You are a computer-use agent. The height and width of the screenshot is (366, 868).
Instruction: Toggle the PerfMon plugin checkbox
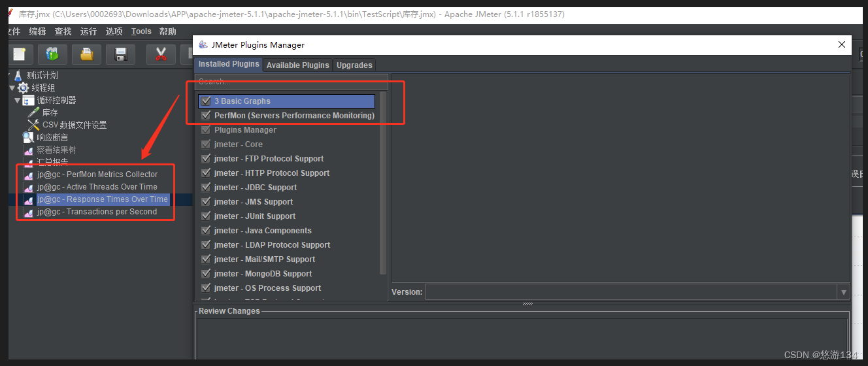206,116
